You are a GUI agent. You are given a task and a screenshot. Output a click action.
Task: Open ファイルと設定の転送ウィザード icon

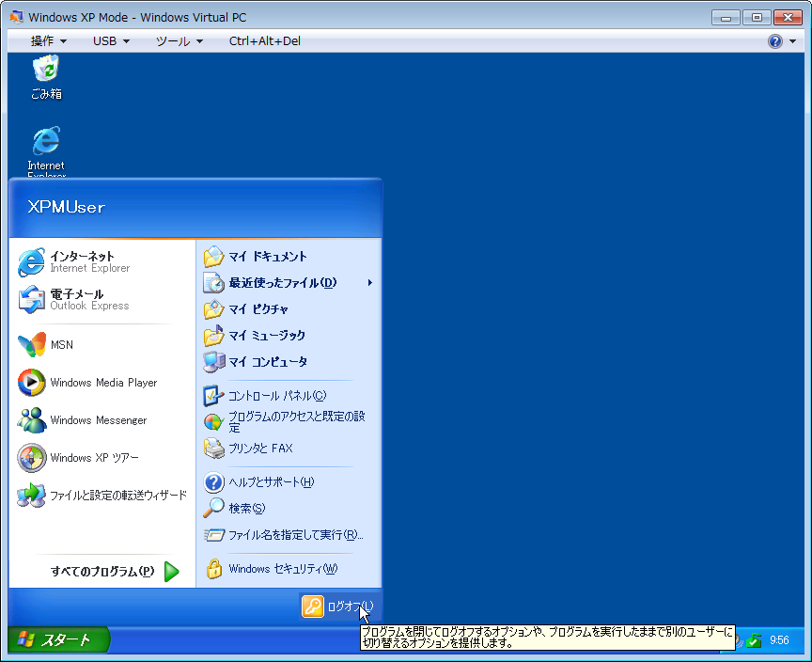click(x=31, y=496)
